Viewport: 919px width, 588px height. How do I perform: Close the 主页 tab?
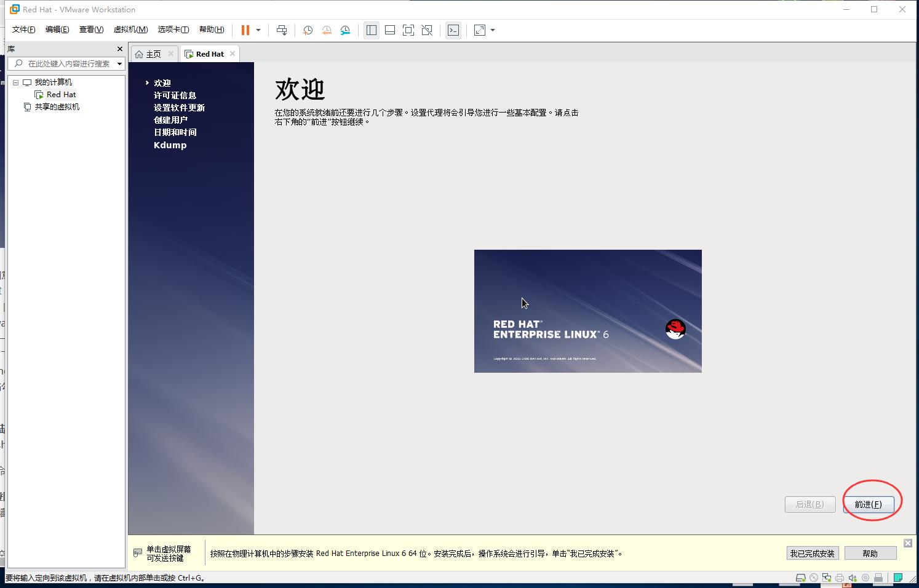(171, 54)
